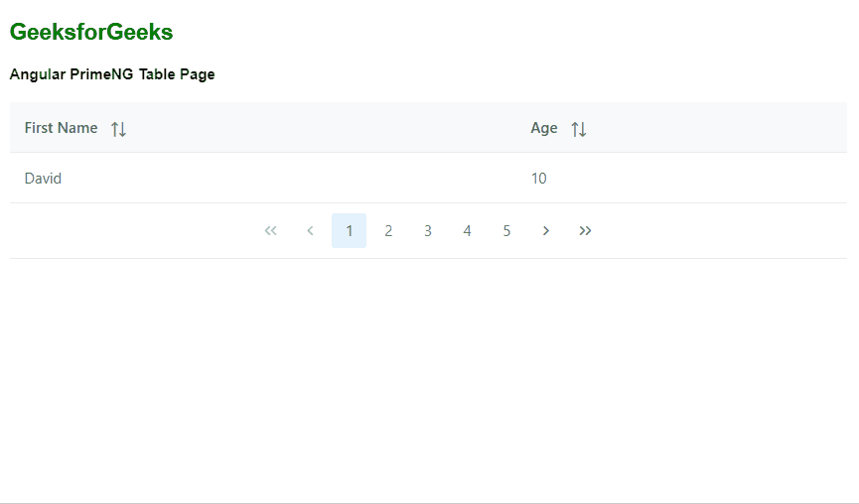Click the age value 10 cell
This screenshot has width=859, height=504.
tap(538, 179)
